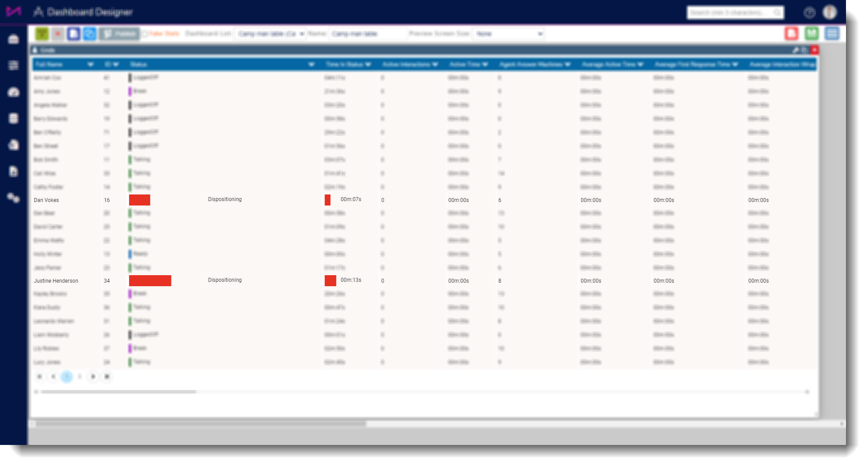Image resolution: width=868 pixels, height=467 pixels.
Task: Open the grid table icon in the left sidebar
Action: pos(14,65)
